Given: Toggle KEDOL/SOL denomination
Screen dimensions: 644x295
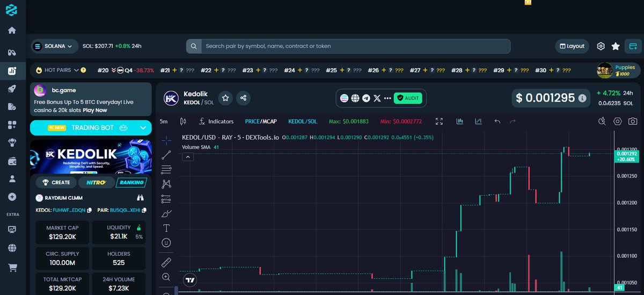Looking at the screenshot, I should pos(302,121).
